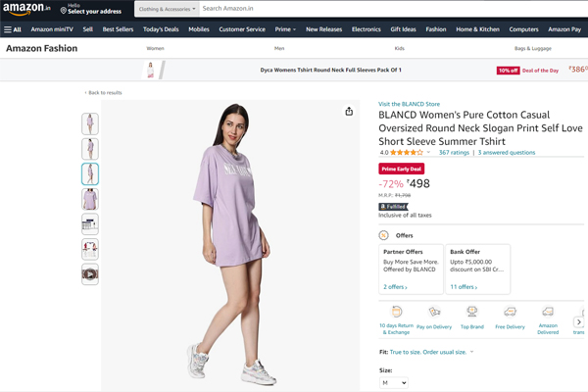Select the first product image thumbnail
588x392 pixels.
pos(89,123)
